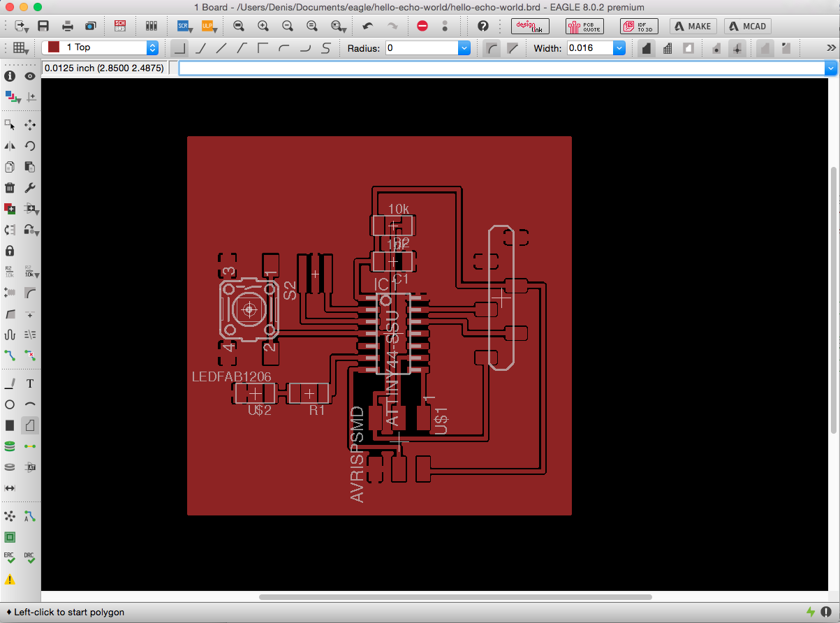Choose the cutout polygon pour option
Viewport: 840px width, 623px height.
[688, 48]
